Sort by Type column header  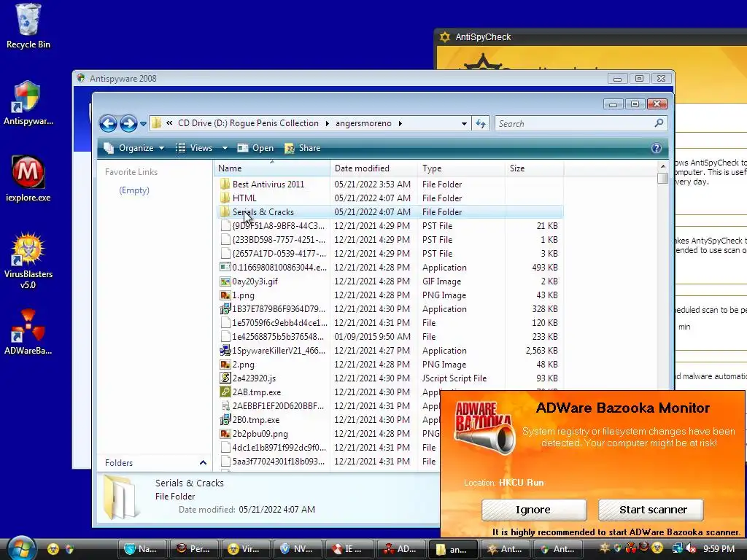(461, 168)
